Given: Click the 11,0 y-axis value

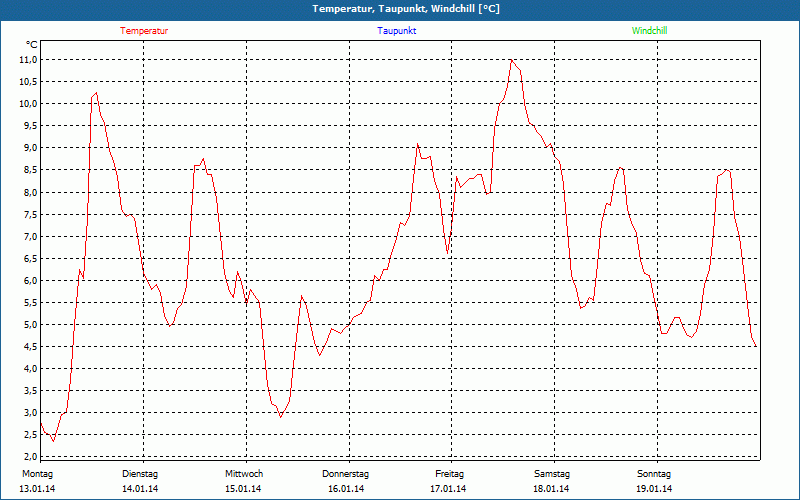Looking at the screenshot, I should (x=29, y=60).
